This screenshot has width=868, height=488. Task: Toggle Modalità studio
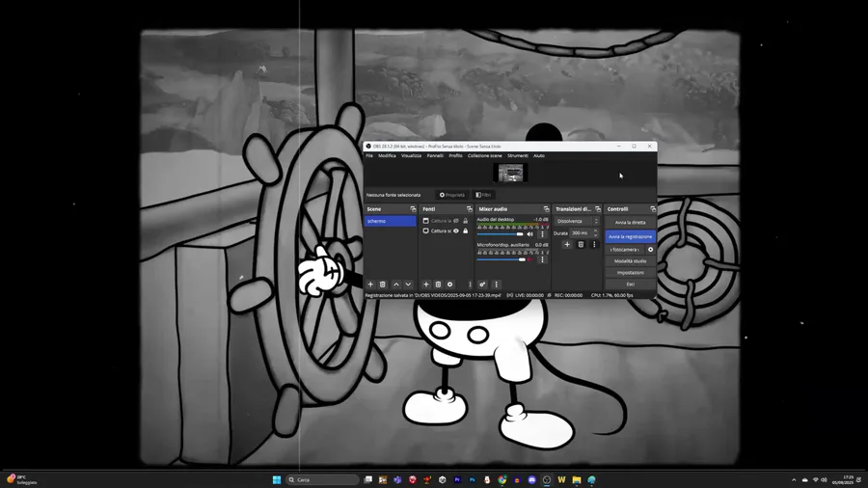[x=630, y=261]
